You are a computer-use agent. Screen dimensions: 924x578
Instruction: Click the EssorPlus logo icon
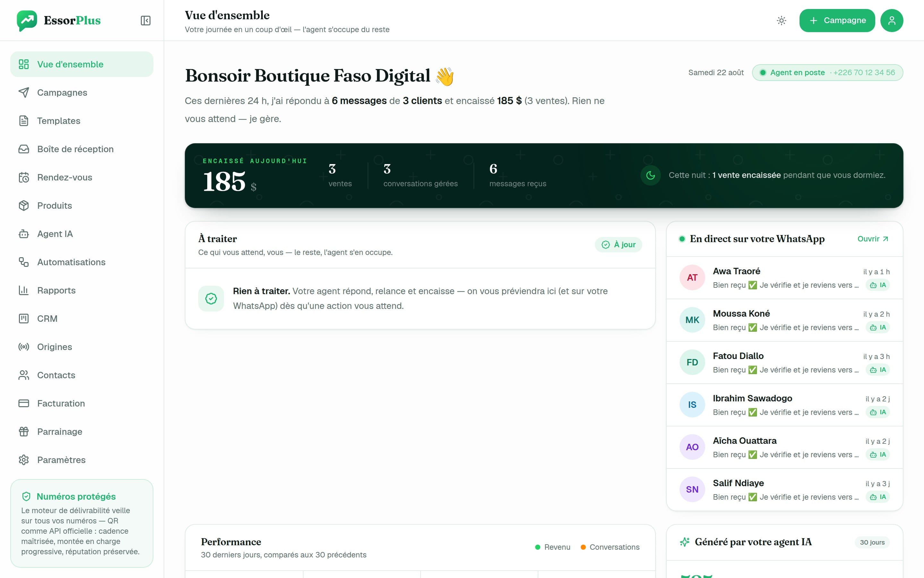tap(27, 20)
